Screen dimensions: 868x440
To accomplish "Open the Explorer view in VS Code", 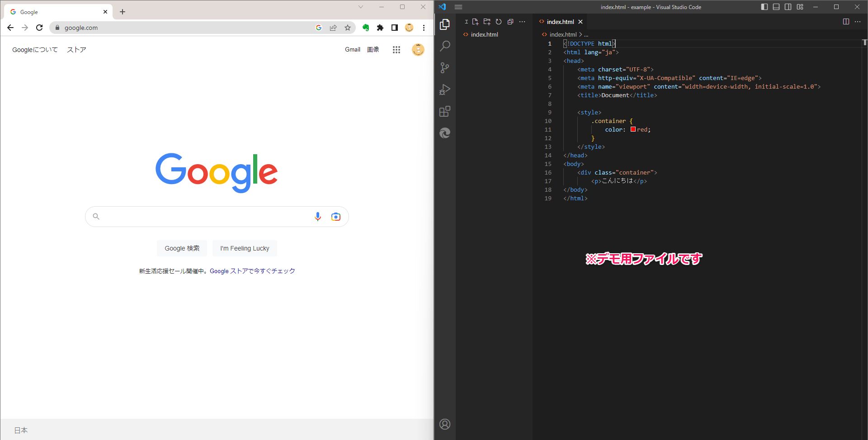I will [x=445, y=24].
